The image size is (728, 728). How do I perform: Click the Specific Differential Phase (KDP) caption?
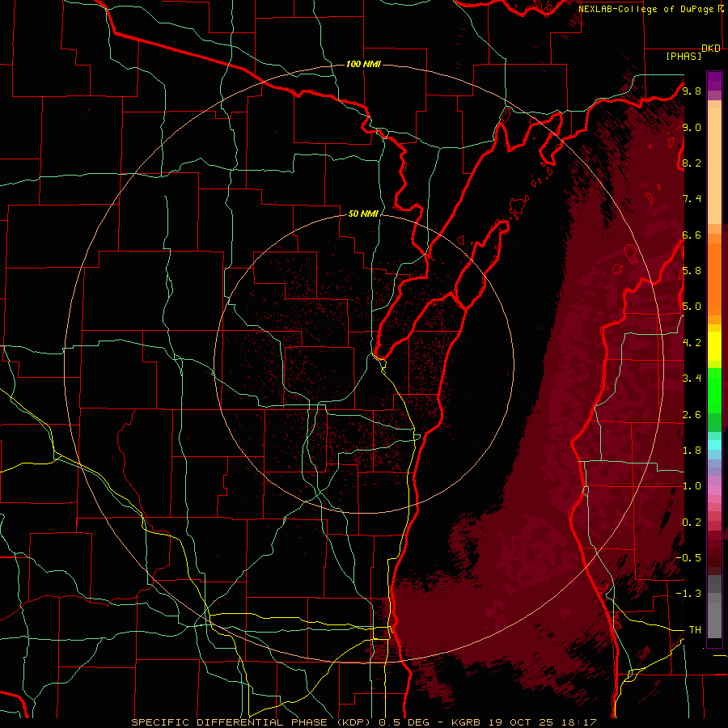click(x=253, y=722)
